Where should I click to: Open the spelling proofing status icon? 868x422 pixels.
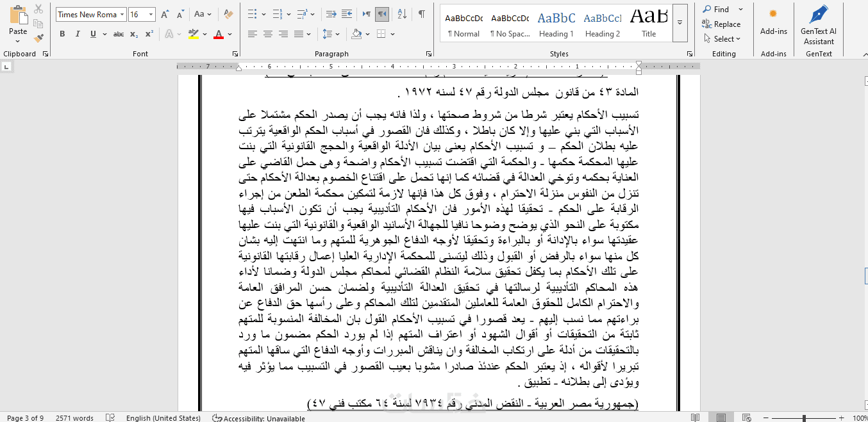(x=110, y=418)
